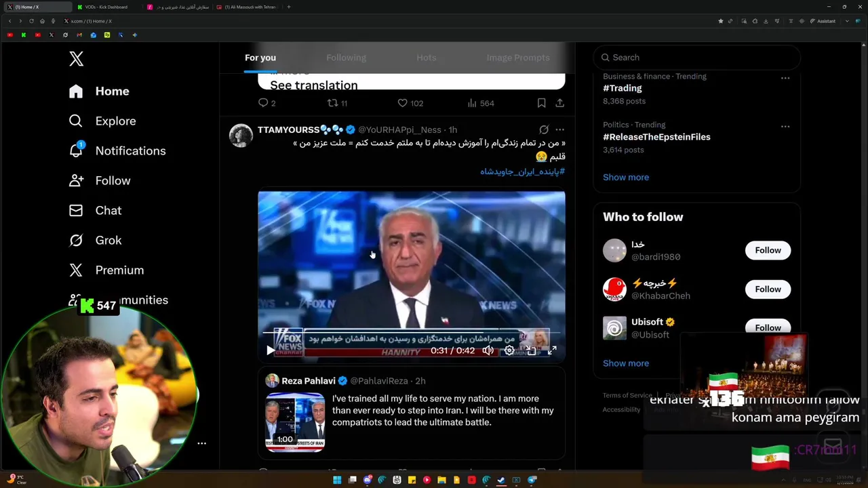
Task: Open Notifications in the sidebar
Action: click(117, 150)
